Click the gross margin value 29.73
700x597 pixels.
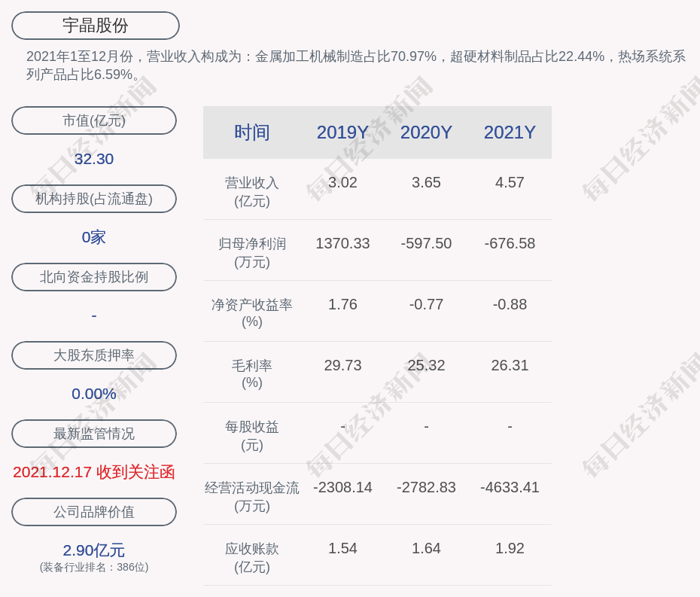tap(343, 365)
